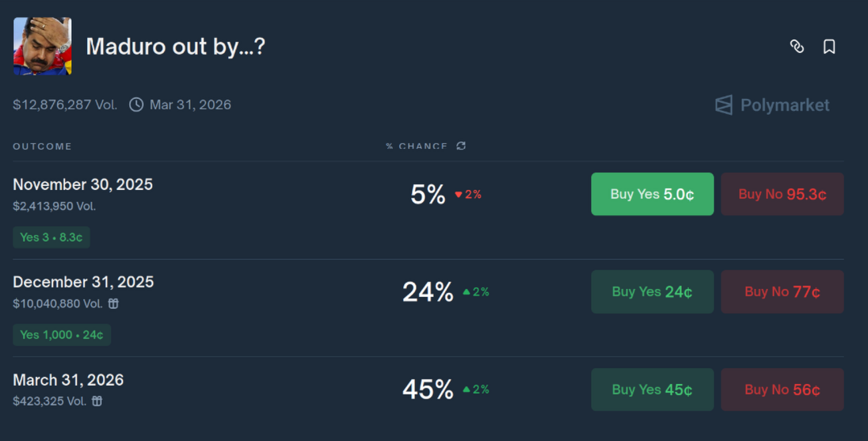868x441 pixels.
Task: Click the 'Yes 1,000 • 24¢' position tag
Action: [x=62, y=335]
